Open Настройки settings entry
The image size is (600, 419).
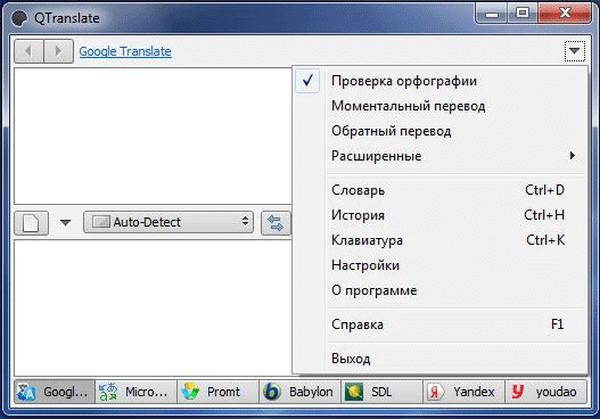coord(440,265)
